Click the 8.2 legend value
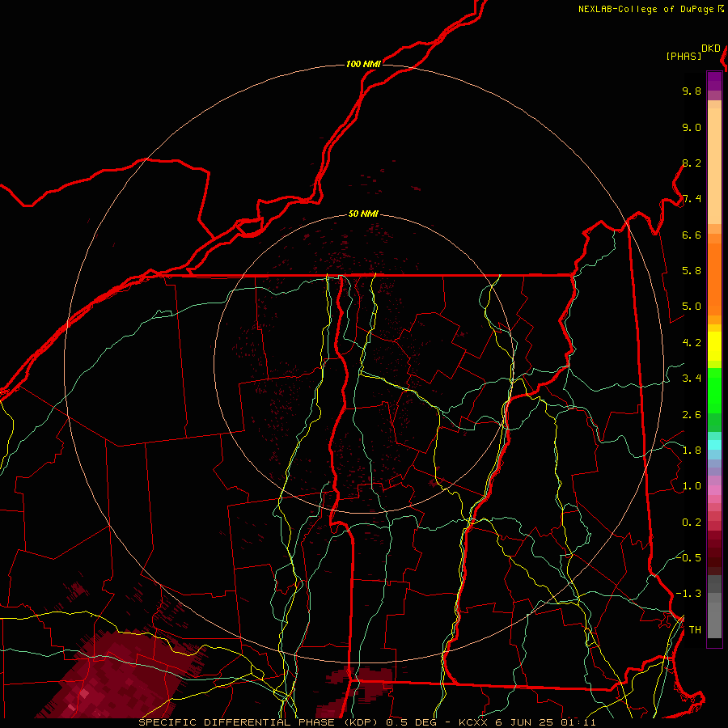 click(692, 163)
